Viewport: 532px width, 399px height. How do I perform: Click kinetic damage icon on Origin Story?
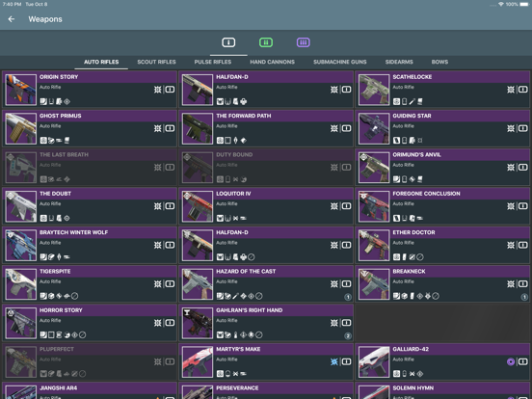coord(158,90)
